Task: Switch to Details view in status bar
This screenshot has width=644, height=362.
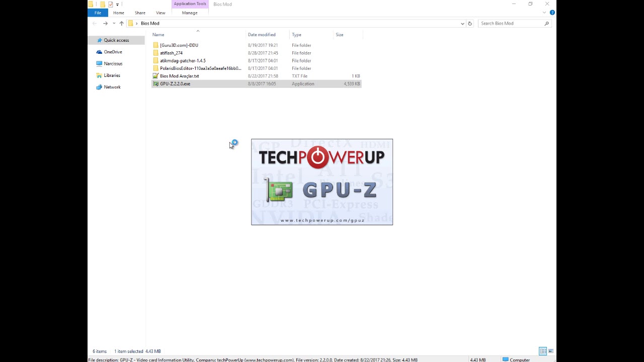Action: [543, 351]
